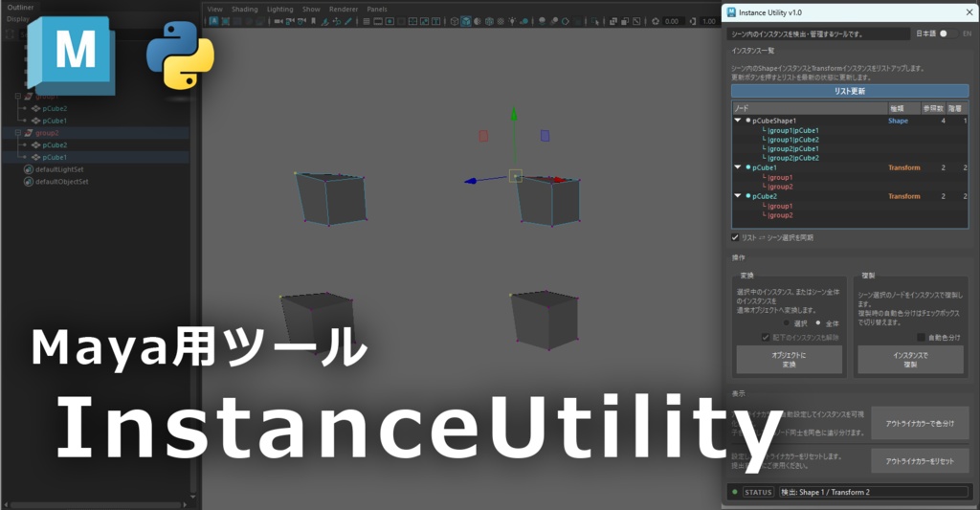Click the group2 node icon in Outliner
This screenshot has width=980, height=510.
point(28,133)
